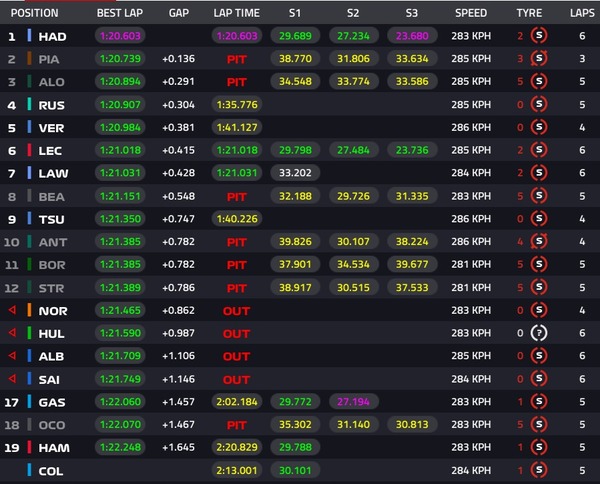This screenshot has width=600, height=484.
Task: Click HAD's team color bar
Action: pyautogui.click(x=29, y=36)
